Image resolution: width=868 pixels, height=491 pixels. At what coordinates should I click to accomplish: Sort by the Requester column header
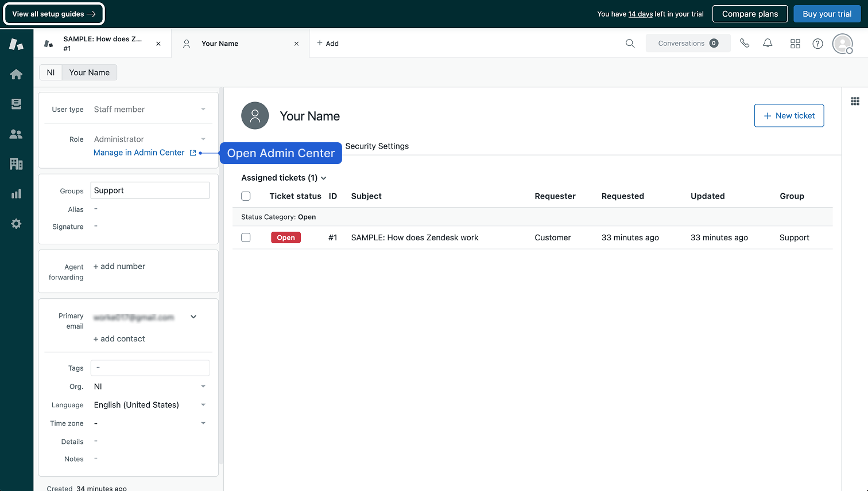(555, 196)
